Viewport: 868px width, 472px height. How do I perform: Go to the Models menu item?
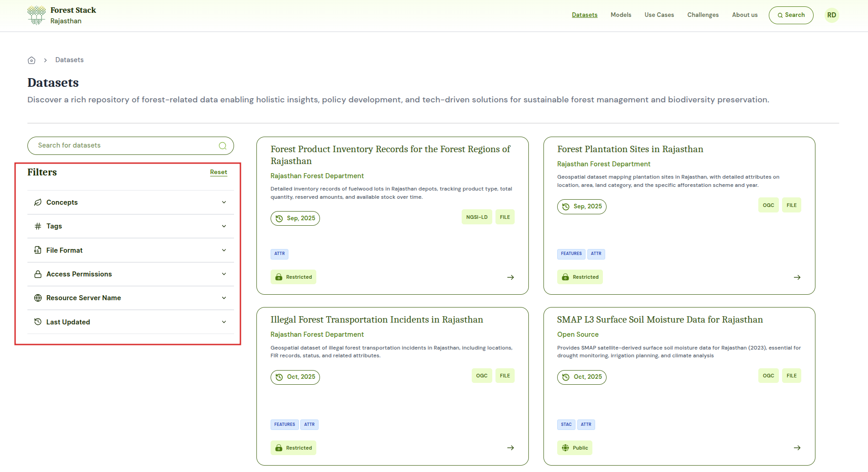click(621, 15)
